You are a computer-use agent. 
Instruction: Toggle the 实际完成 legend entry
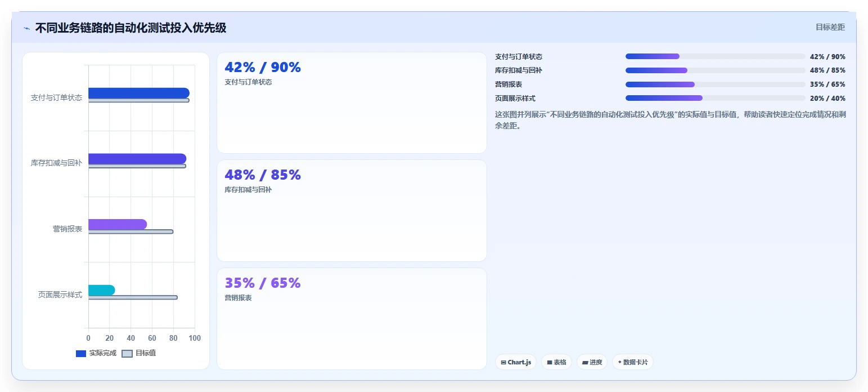tap(96, 353)
